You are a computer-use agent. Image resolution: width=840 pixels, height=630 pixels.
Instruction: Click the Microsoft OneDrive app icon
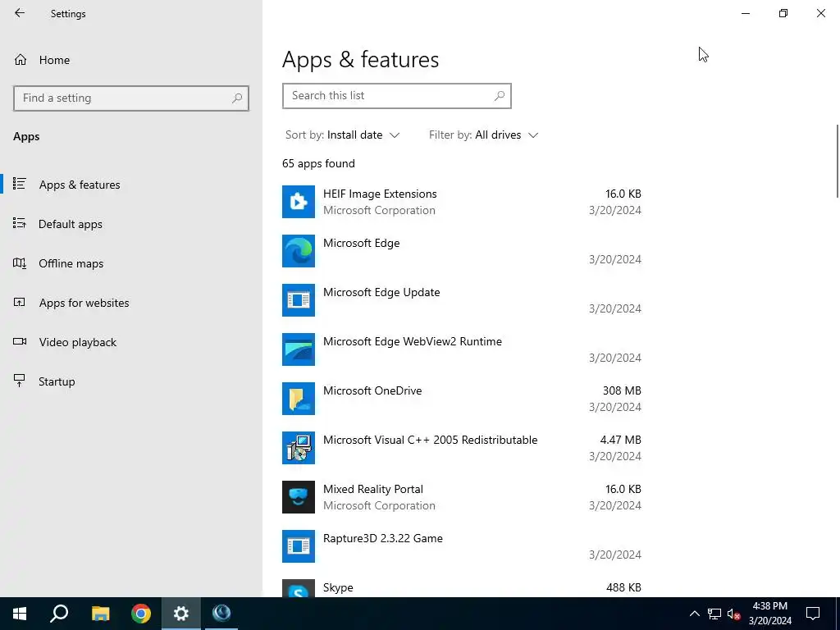pyautogui.click(x=299, y=399)
